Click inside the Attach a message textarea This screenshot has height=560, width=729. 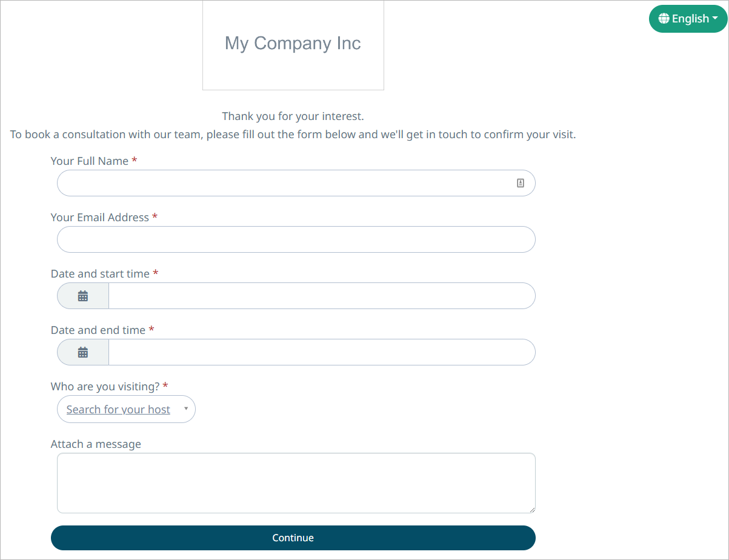[296, 483]
